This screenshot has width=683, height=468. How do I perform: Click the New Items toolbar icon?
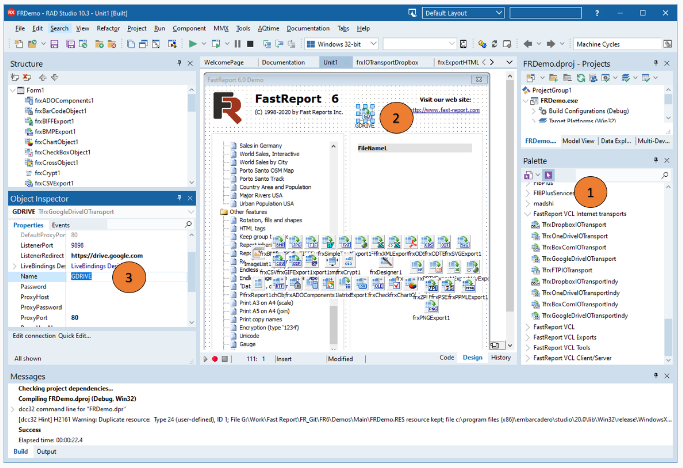[x=19, y=44]
